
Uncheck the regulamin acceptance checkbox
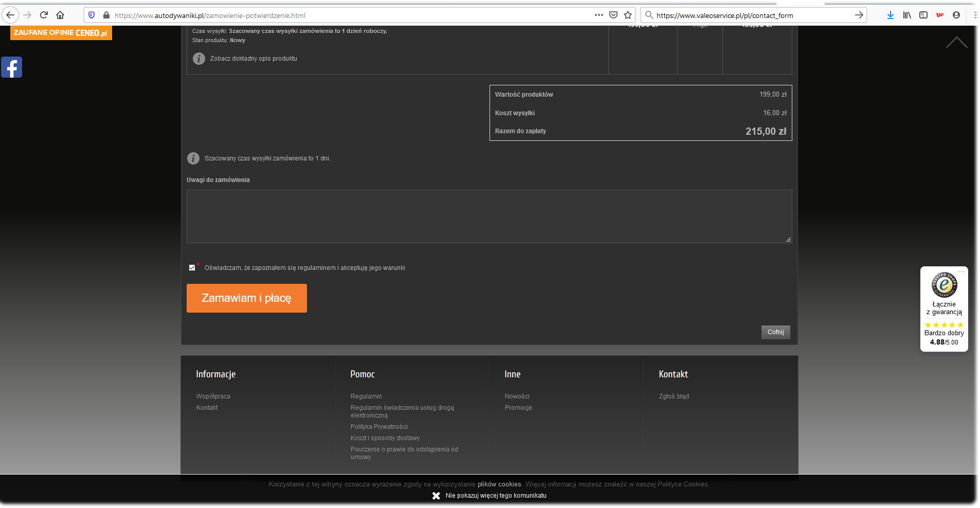192,268
